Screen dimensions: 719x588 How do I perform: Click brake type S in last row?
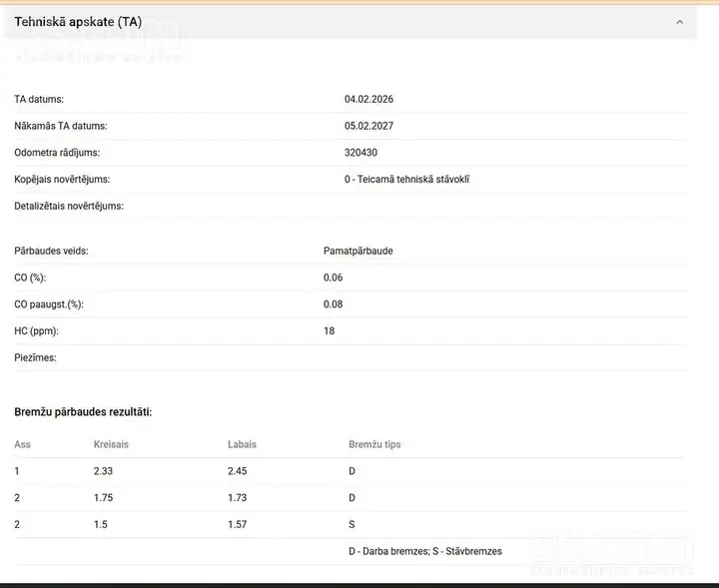(x=352, y=525)
